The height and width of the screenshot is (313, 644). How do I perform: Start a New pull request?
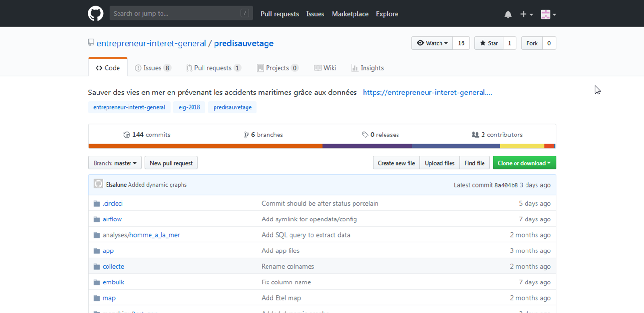coord(171,163)
